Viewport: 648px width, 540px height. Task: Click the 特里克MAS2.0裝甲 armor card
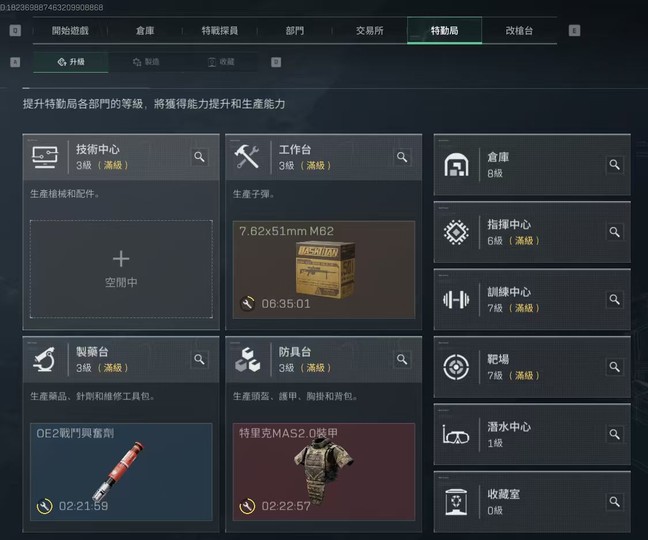(x=324, y=472)
